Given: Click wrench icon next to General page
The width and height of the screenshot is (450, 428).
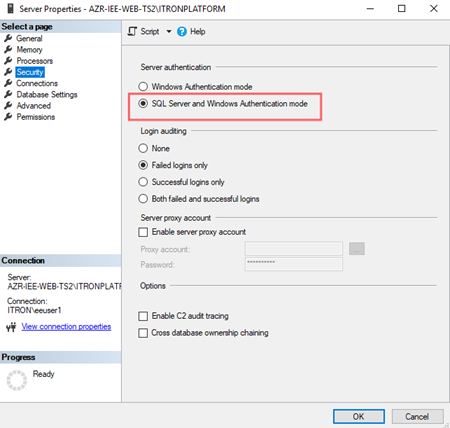Looking at the screenshot, I should click(x=8, y=38).
